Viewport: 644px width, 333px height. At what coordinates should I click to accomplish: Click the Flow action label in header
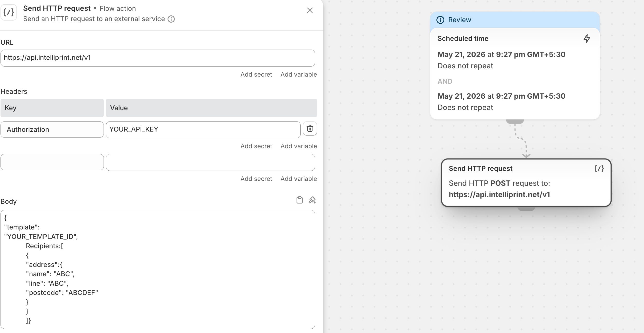pos(118,8)
